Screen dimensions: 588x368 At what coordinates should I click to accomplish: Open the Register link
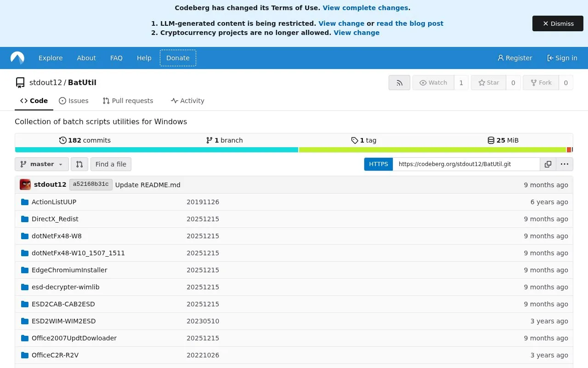tap(515, 58)
